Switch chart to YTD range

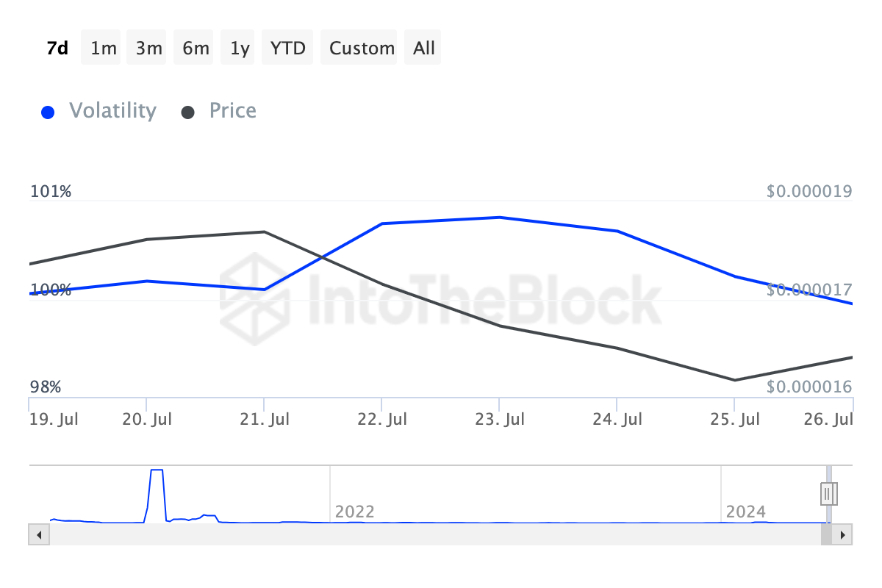[288, 49]
